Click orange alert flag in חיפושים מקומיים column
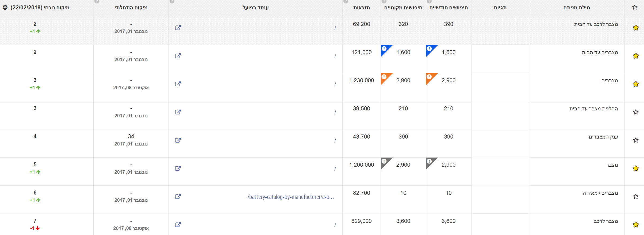Image resolution: width=644 pixels, height=235 pixels. pos(385,77)
